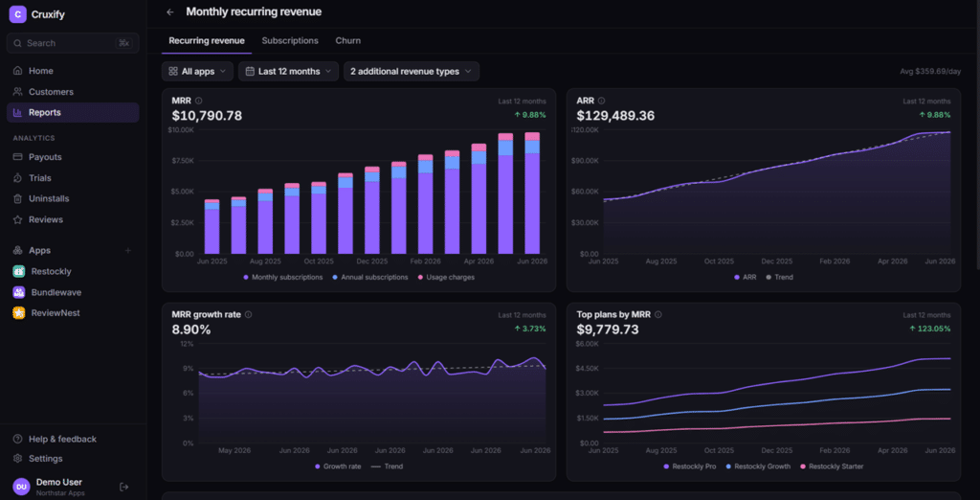Image resolution: width=980 pixels, height=500 pixels.
Task: Click the MRR value $10,790.78
Action: tap(207, 116)
